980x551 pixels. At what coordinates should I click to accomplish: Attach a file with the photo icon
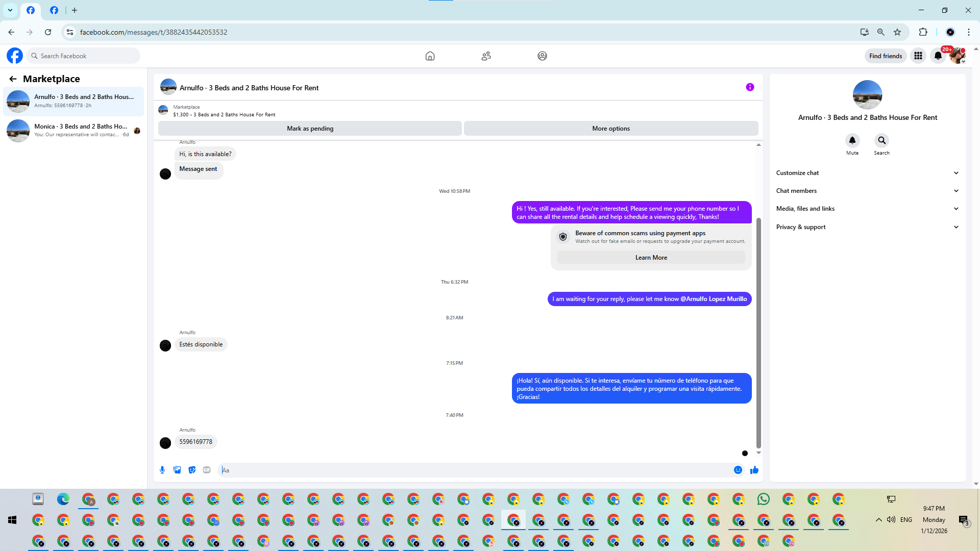pyautogui.click(x=177, y=470)
